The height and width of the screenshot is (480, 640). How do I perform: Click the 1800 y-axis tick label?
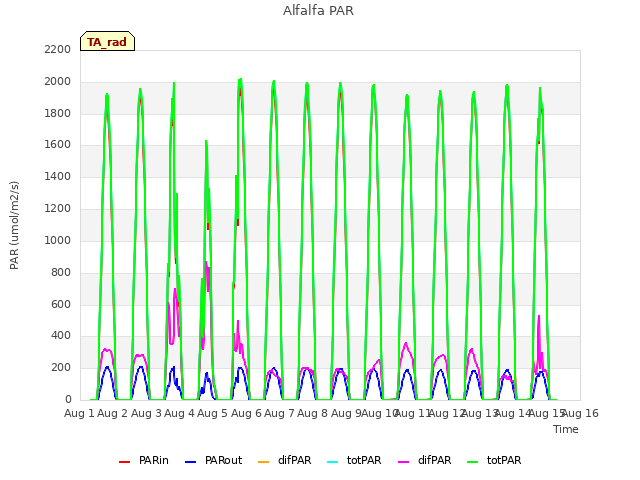coord(58,113)
